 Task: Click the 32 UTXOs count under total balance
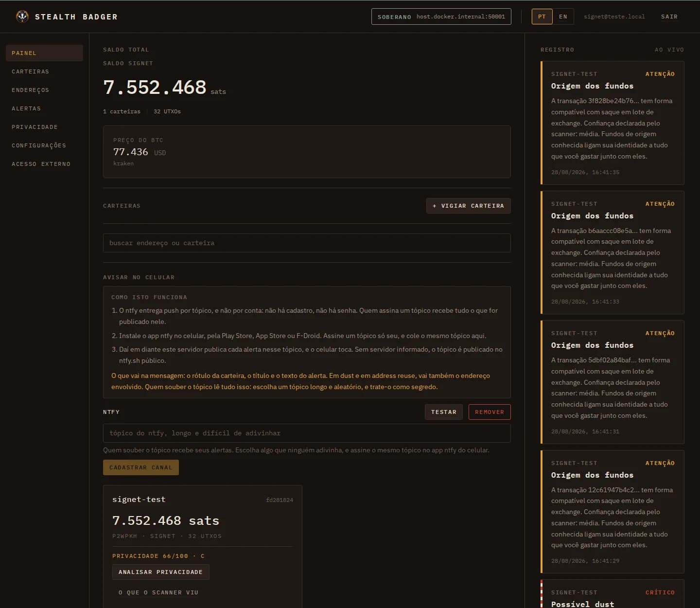(167, 111)
